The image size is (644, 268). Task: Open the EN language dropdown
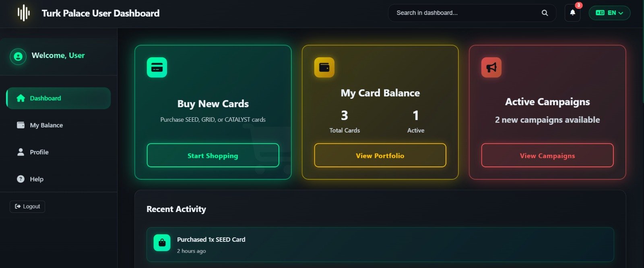609,13
